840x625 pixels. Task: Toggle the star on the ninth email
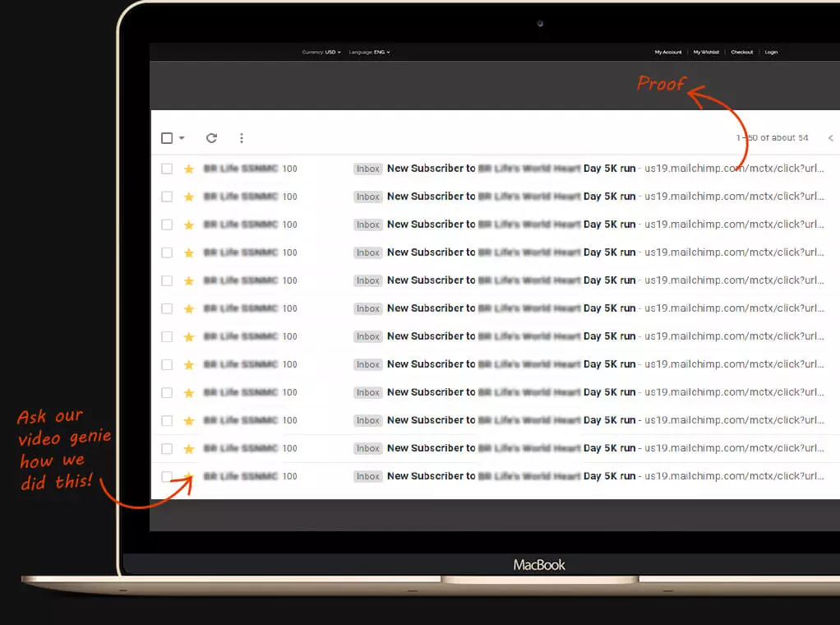click(x=188, y=393)
